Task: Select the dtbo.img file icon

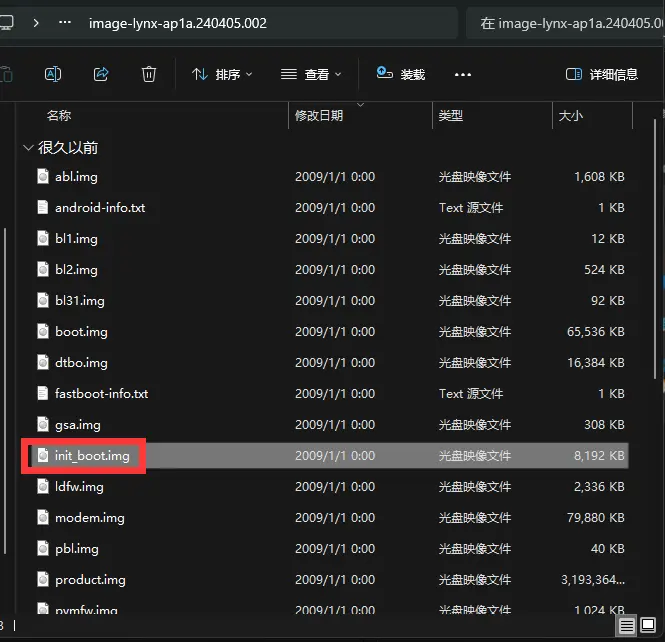Action: pos(43,362)
